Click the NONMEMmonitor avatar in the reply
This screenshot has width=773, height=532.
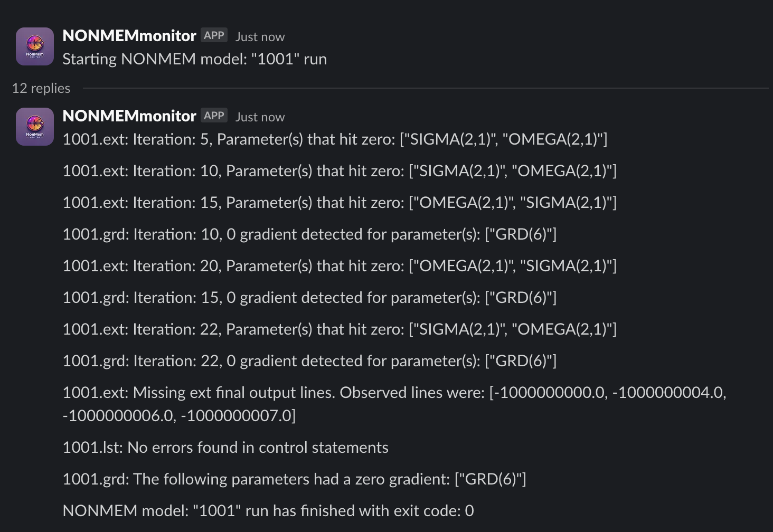34,126
